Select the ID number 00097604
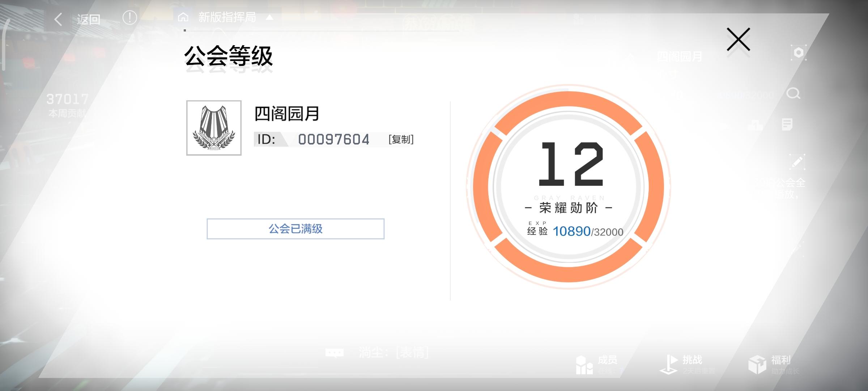This screenshot has width=868, height=391. point(333,139)
